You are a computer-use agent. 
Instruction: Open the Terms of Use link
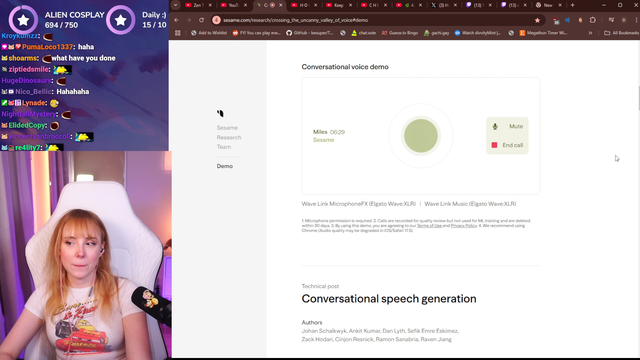(x=429, y=226)
